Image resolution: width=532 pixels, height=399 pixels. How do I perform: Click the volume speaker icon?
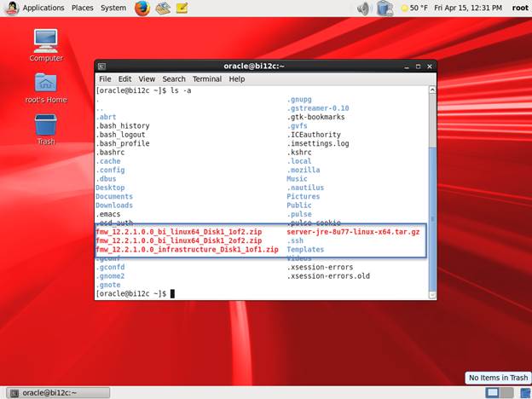click(363, 9)
